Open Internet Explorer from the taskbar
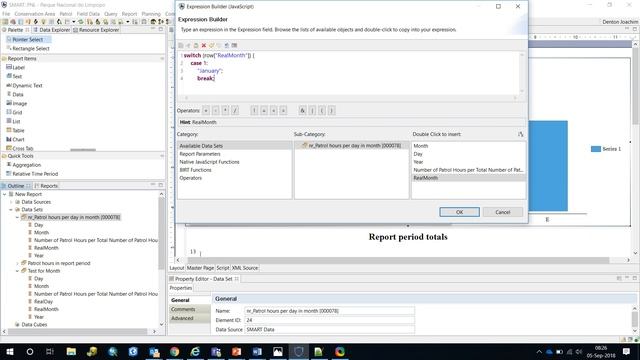Image resolution: width=640 pixels, height=360 pixels. (196, 351)
